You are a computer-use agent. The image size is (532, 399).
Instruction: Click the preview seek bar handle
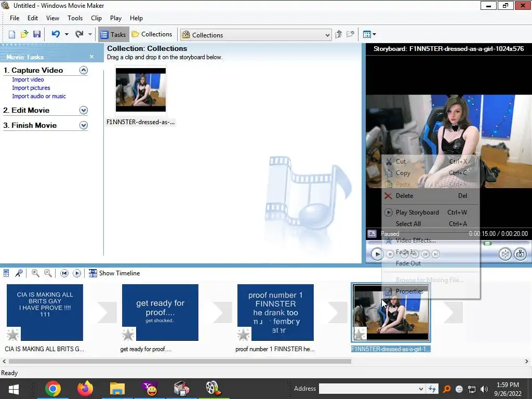click(487, 243)
